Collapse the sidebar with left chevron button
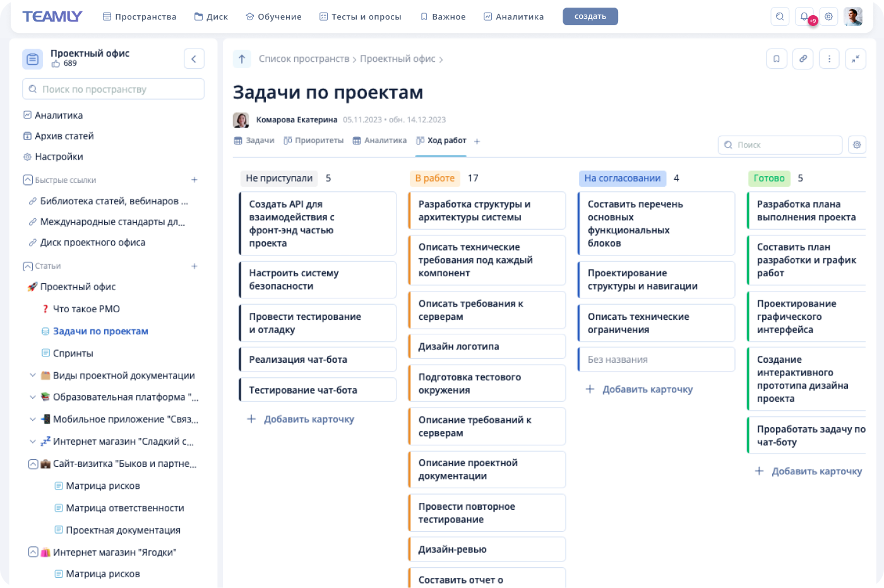 pos(194,59)
